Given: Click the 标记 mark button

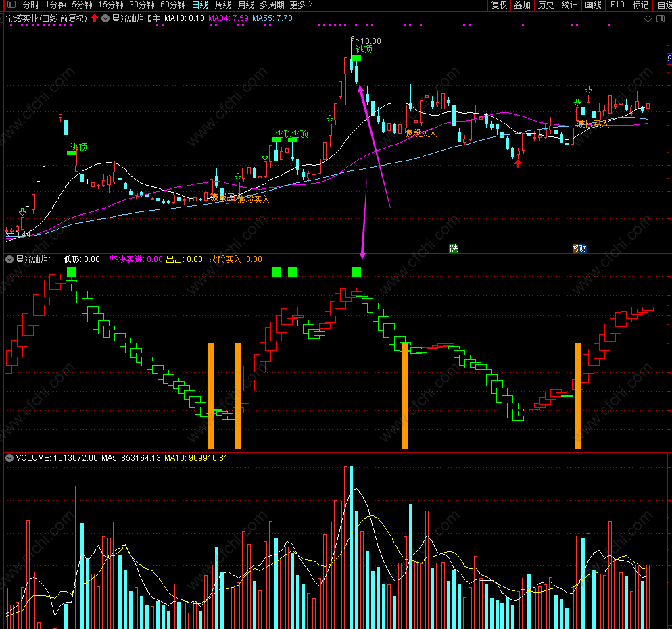Looking at the screenshot, I should pos(640,5).
